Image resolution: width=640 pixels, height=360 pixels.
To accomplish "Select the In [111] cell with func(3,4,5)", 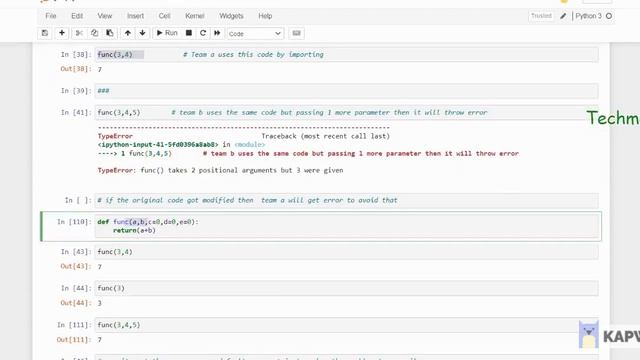I will pyautogui.click(x=347, y=325).
